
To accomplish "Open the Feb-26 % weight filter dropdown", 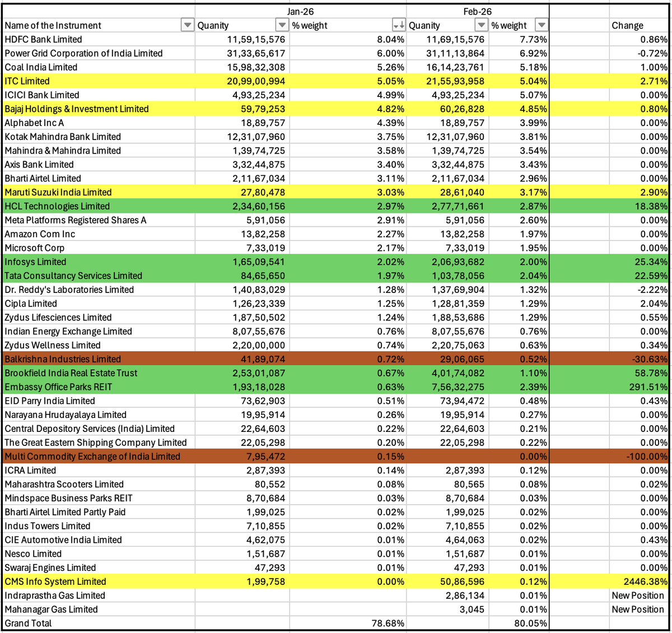I will 541,25.
